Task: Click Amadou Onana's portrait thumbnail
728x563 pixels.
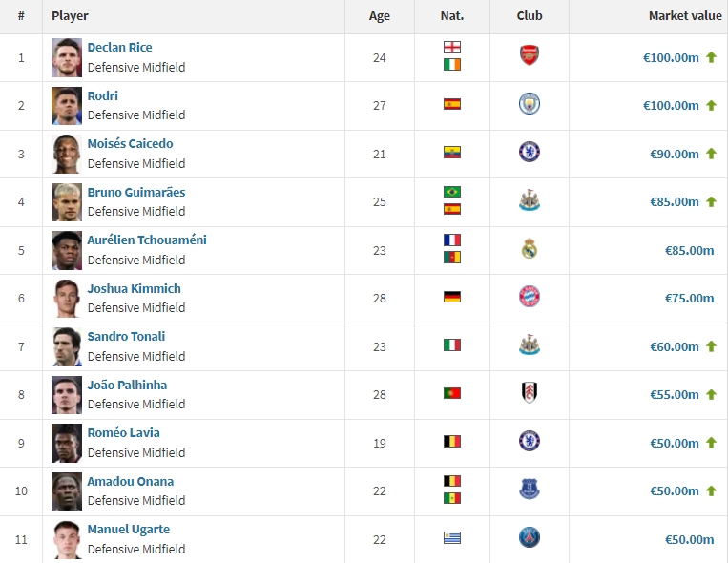Action: tap(67, 491)
